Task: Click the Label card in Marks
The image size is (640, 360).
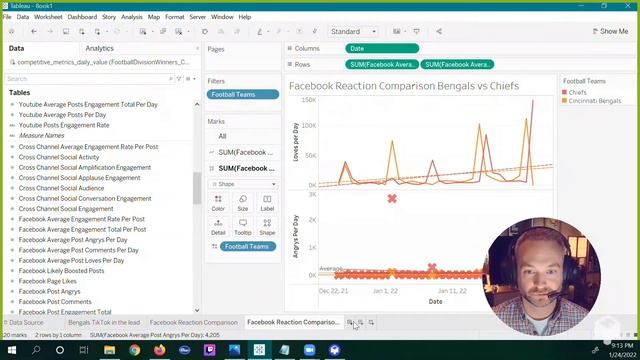Action: point(267,203)
